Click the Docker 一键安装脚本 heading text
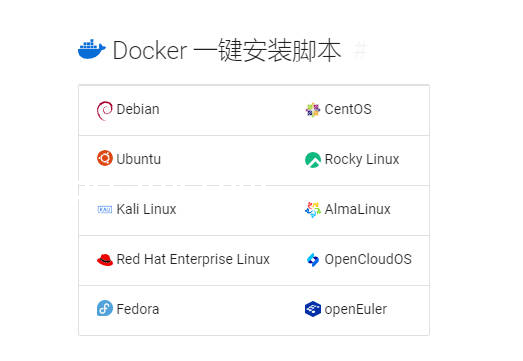Viewport: 523px width, 361px height. [227, 50]
